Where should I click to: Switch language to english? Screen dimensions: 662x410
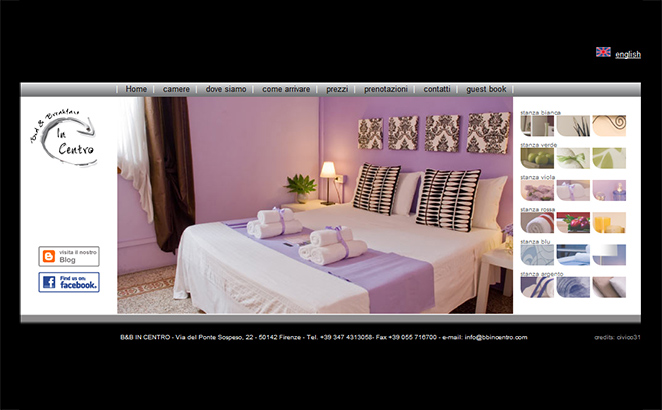click(x=628, y=54)
